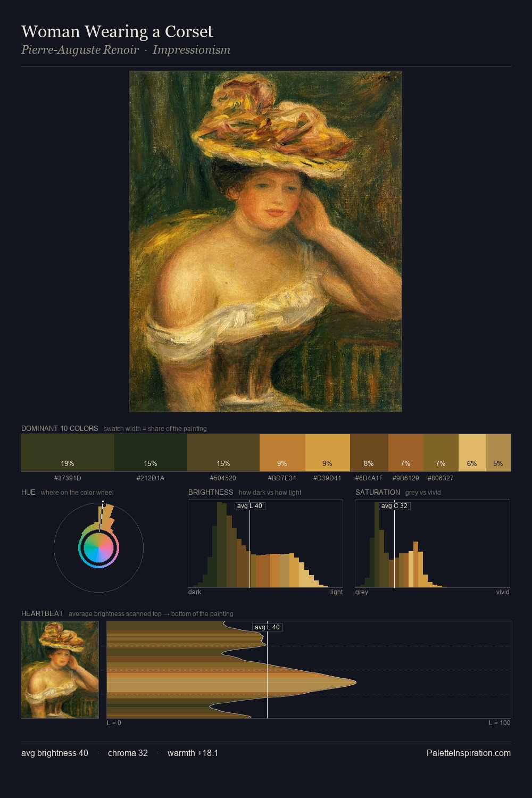This screenshot has height=798, width=532.
Task: Click the 'L = 100' axis label
Action: (x=500, y=723)
